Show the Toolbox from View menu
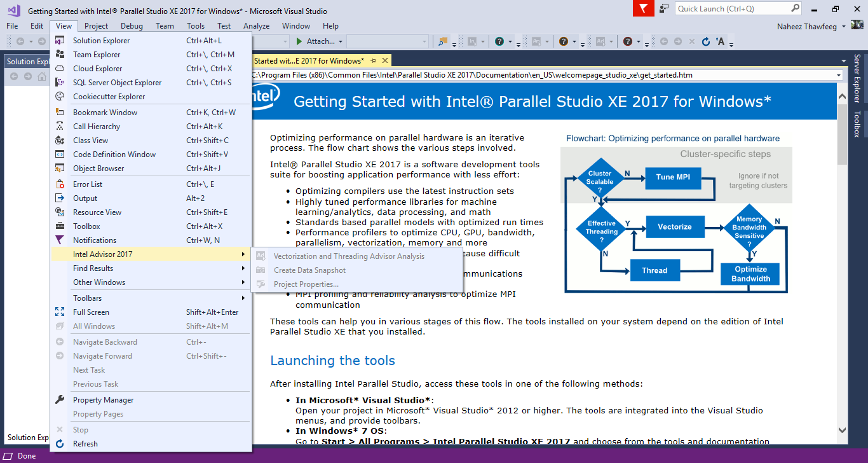Viewport: 868px width, 463px height. click(151, 226)
